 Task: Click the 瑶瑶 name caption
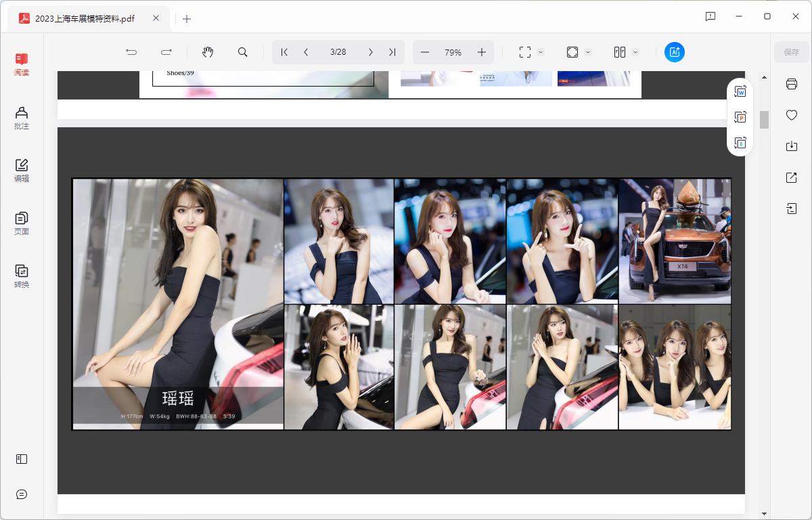click(x=178, y=398)
